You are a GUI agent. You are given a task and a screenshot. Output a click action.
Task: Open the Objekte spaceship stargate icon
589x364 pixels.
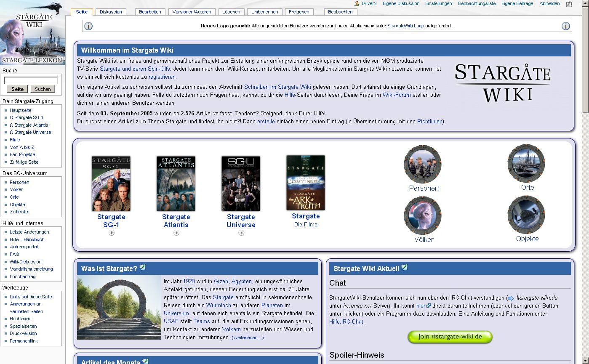pyautogui.click(x=526, y=215)
